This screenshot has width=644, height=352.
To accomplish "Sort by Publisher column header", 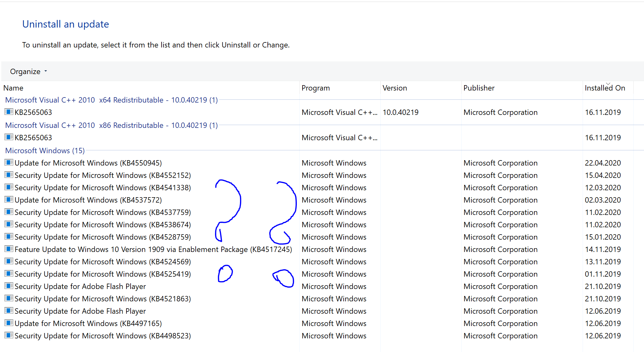I will click(x=479, y=88).
